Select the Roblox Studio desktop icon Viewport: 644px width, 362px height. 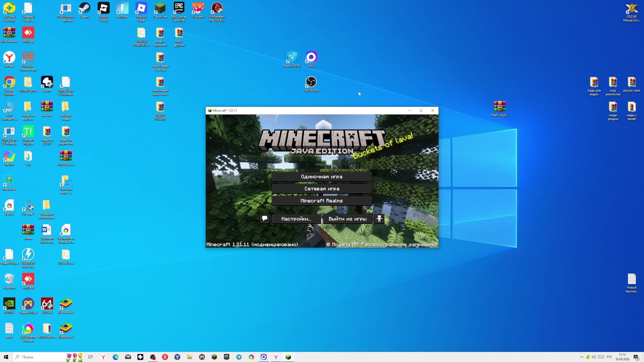tap(103, 11)
